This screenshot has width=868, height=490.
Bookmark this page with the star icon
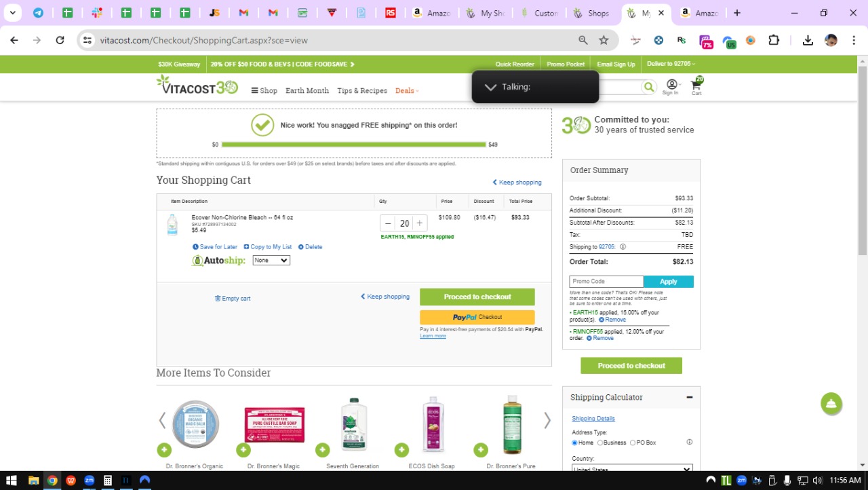[x=604, y=40]
